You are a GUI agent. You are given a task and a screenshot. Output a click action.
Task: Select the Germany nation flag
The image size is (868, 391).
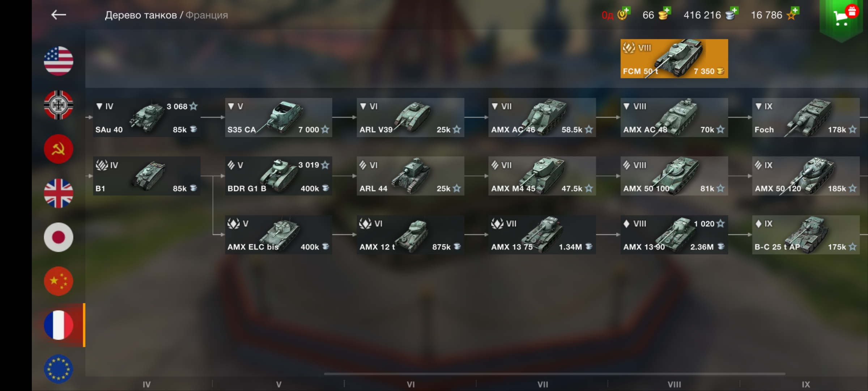point(59,105)
